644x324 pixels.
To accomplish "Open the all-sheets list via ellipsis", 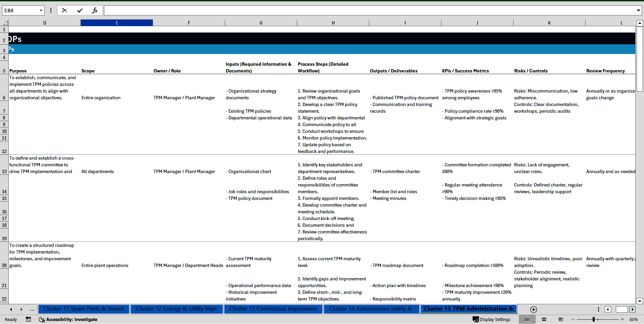I will [32, 309].
